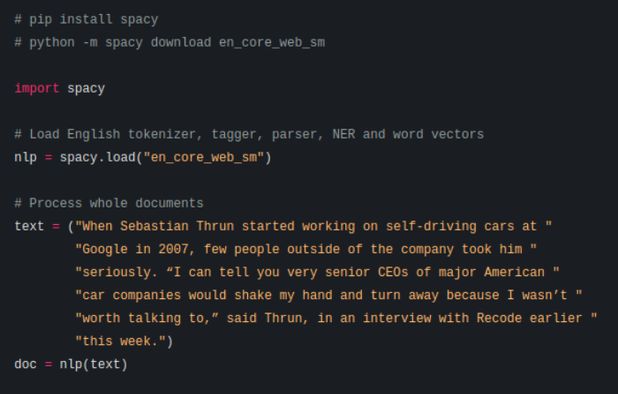Click spacy.load function call
The width and height of the screenshot is (618, 394).
click(97, 157)
